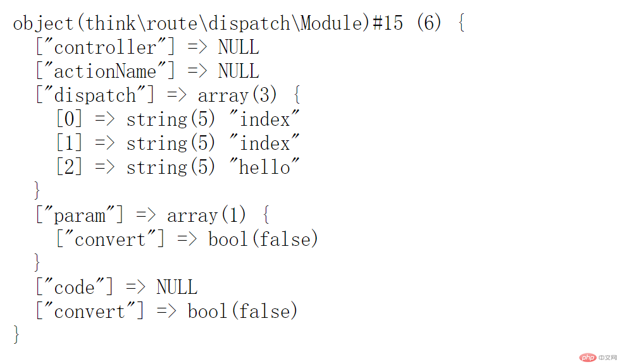Click the ["code"] key text
620x364 pixels.
(75, 288)
